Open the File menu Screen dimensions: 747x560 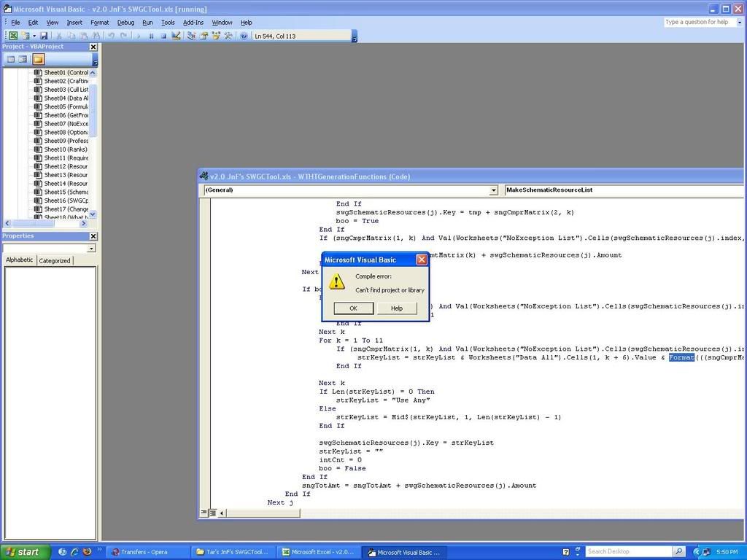pos(15,23)
